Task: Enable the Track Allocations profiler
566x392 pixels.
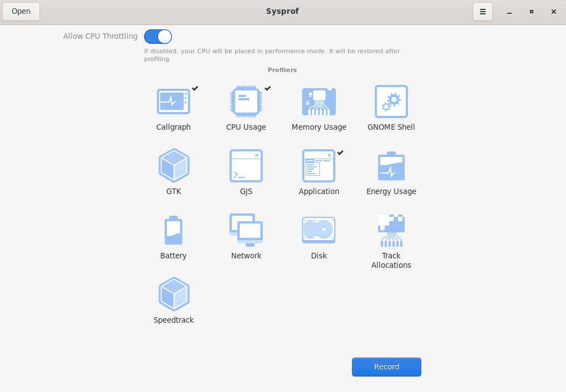Action: [391, 230]
